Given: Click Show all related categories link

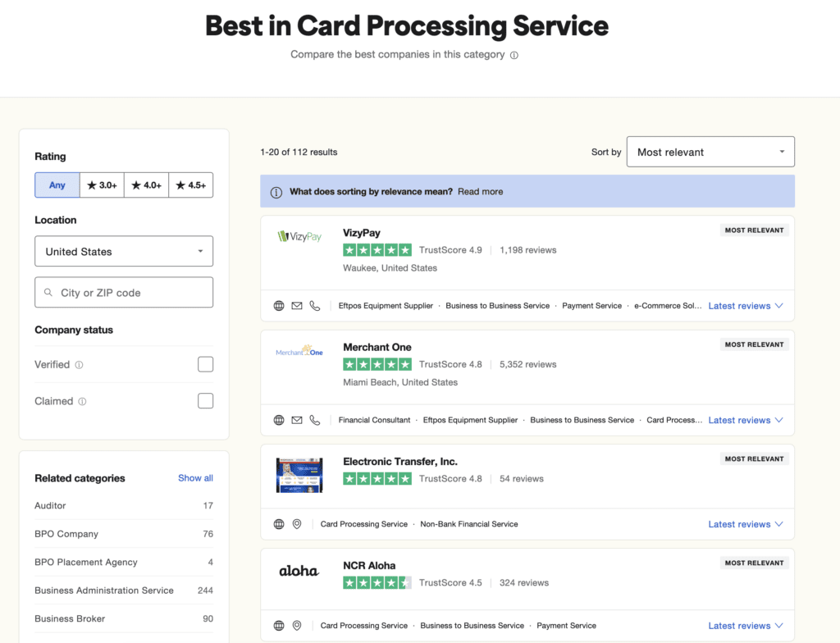Looking at the screenshot, I should click(x=195, y=478).
